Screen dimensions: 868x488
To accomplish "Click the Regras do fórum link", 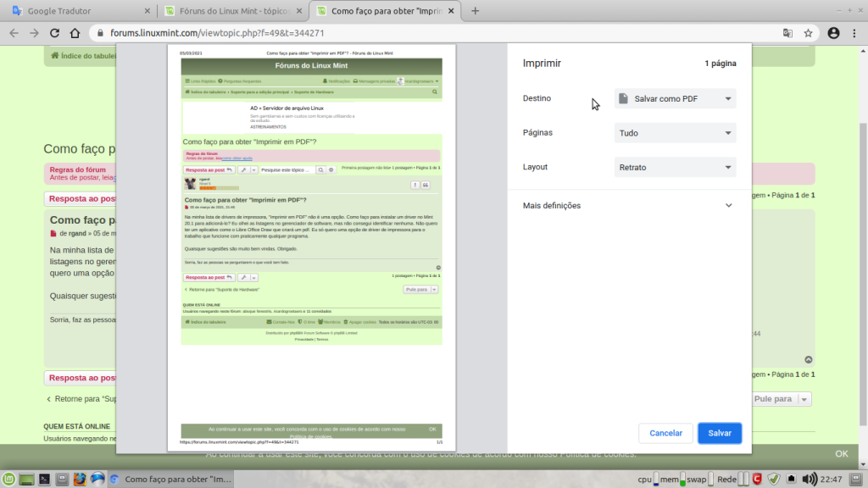I will (x=77, y=169).
